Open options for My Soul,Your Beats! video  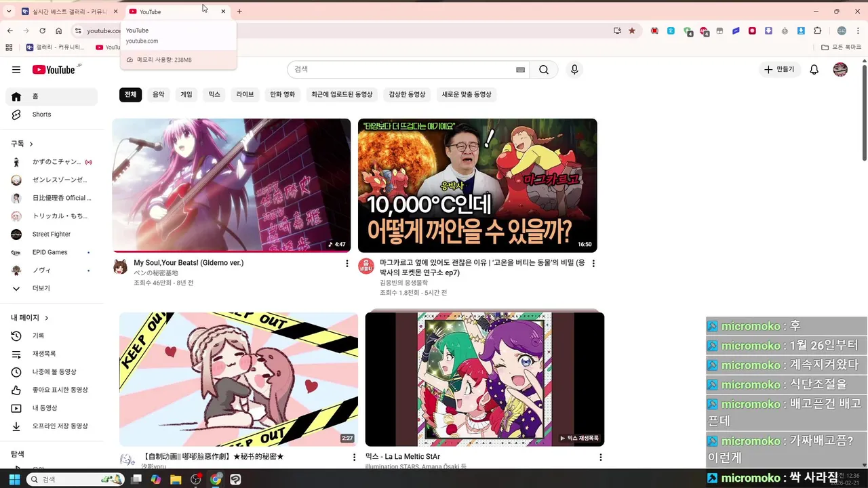click(347, 264)
